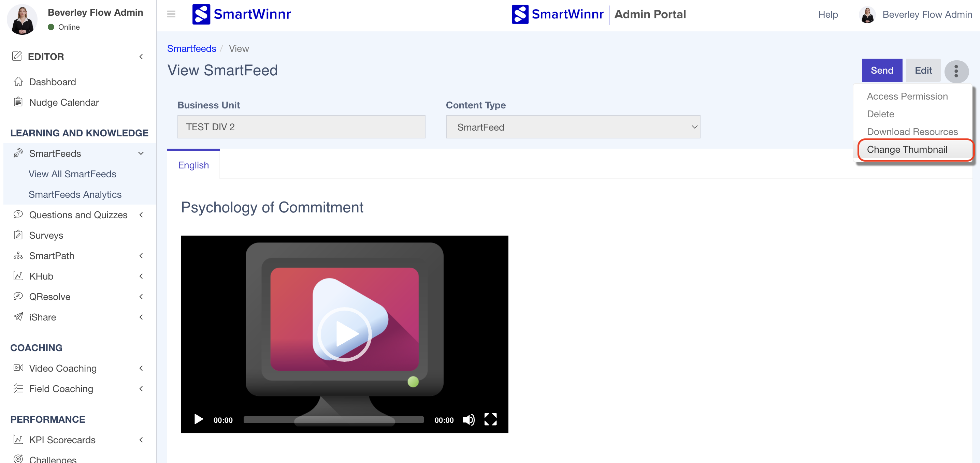This screenshot has height=463, width=980.
Task: Click the iShare paper plane icon
Action: coord(18,317)
